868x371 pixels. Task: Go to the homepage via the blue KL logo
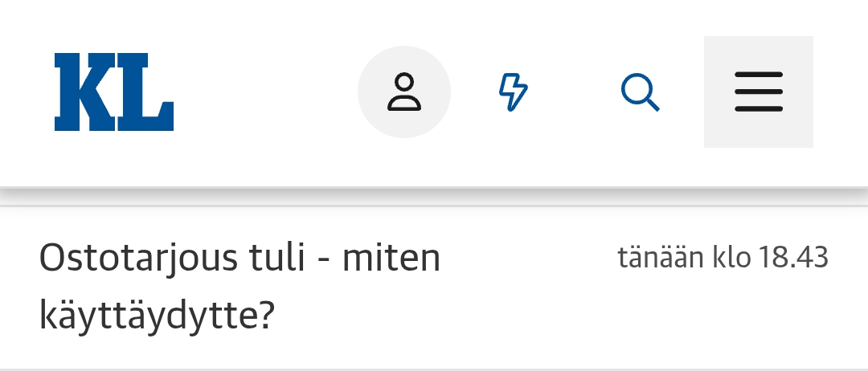tap(114, 92)
